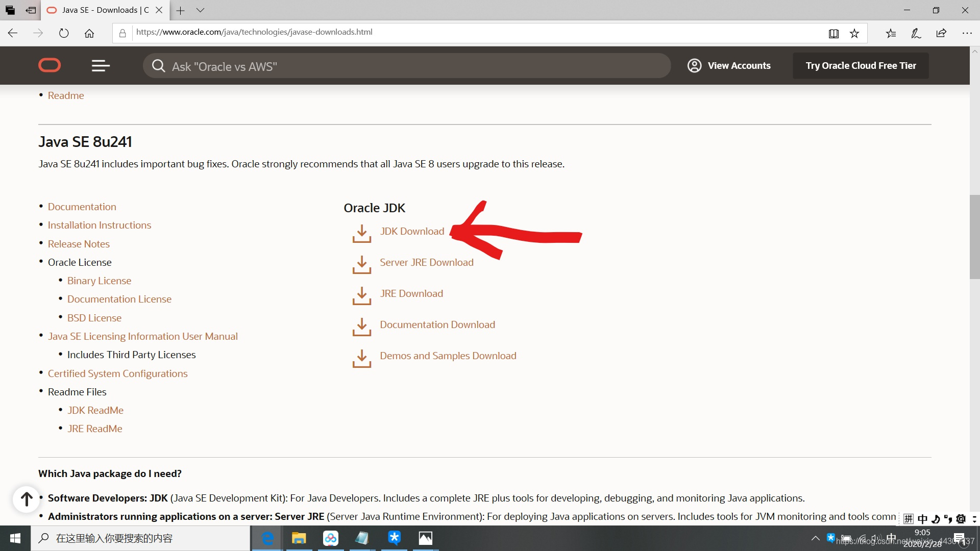Screen dimensions: 980x551
Task: Close the Java SE Downloads tab
Action: point(159,10)
